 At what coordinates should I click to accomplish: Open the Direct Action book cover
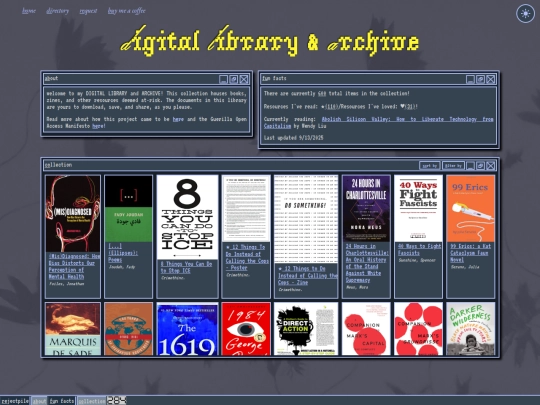click(x=306, y=329)
